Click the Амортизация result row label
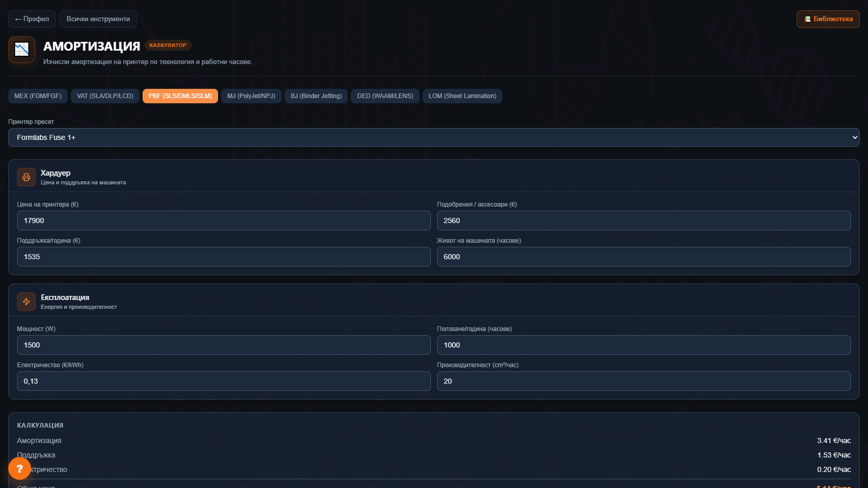The width and height of the screenshot is (868, 488). tap(39, 440)
